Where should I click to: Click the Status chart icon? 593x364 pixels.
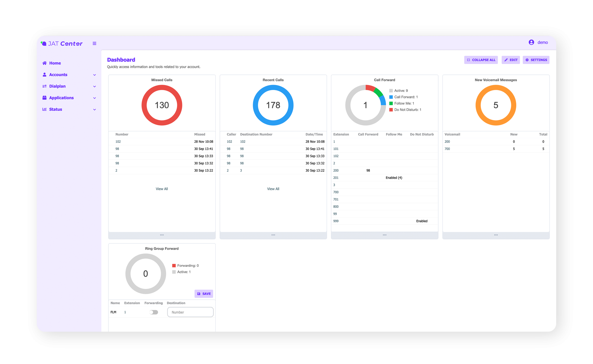pyautogui.click(x=44, y=109)
